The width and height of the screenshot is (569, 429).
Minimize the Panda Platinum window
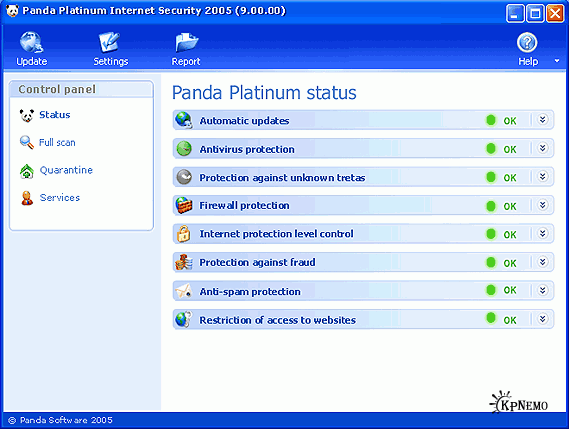click(x=515, y=13)
